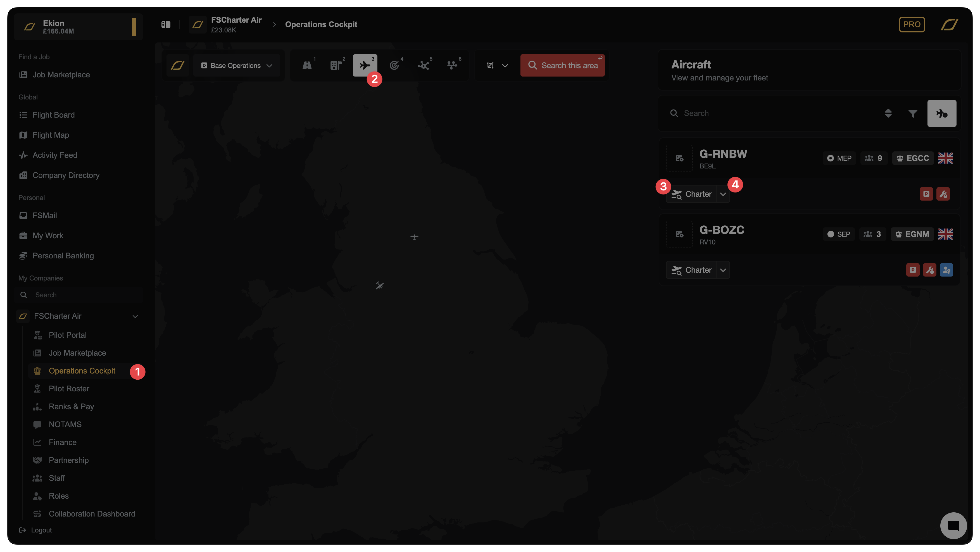
Task: Click the target icon in map toolbar
Action: [x=394, y=65]
